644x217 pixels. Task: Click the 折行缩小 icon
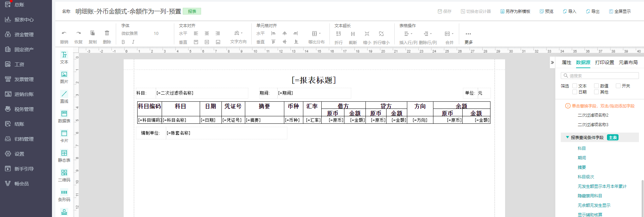click(x=381, y=34)
